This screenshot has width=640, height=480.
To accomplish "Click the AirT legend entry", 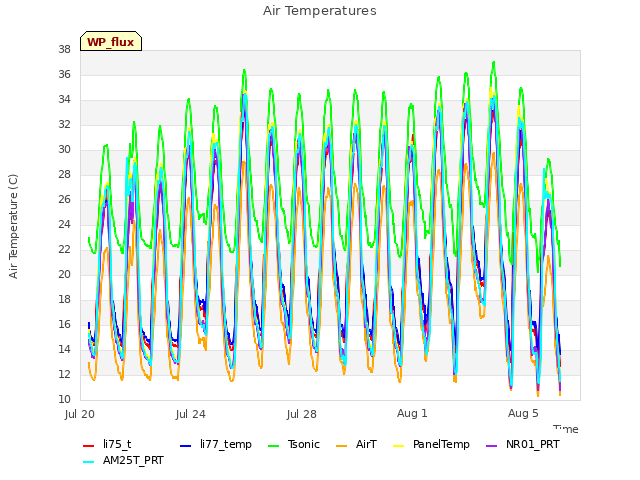I will pyautogui.click(x=356, y=444).
